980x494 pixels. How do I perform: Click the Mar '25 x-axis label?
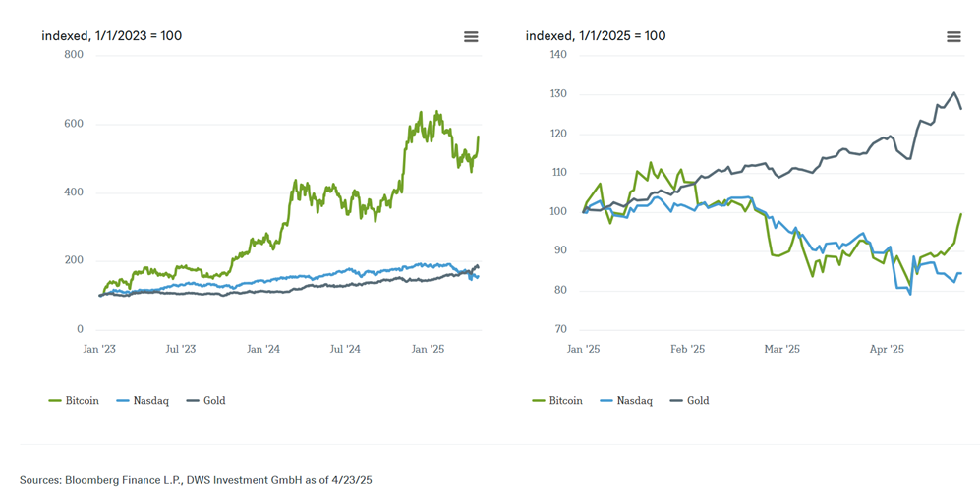[781, 349]
